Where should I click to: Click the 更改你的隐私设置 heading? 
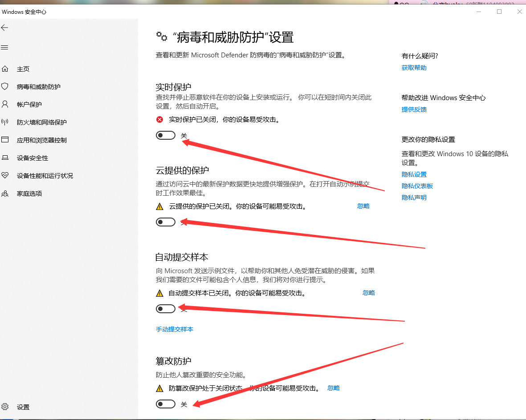(428, 139)
